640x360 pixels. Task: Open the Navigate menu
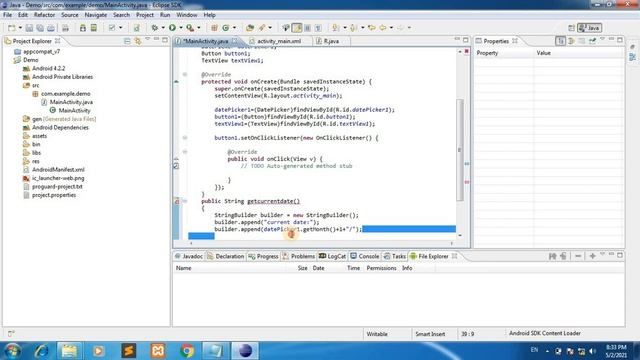pyautogui.click(x=96, y=15)
